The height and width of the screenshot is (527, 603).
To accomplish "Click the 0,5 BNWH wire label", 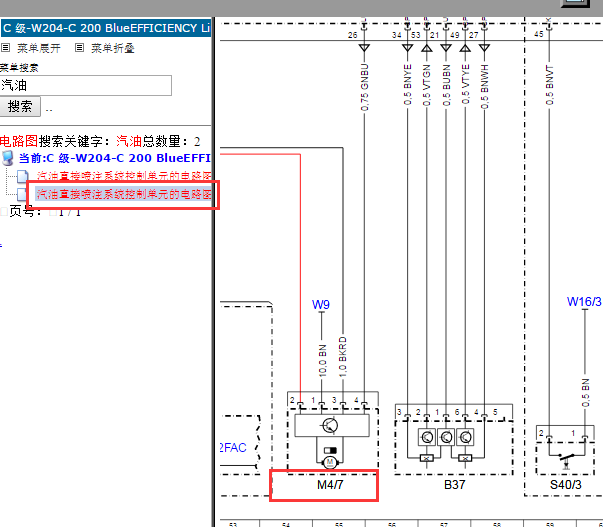I will coord(485,87).
